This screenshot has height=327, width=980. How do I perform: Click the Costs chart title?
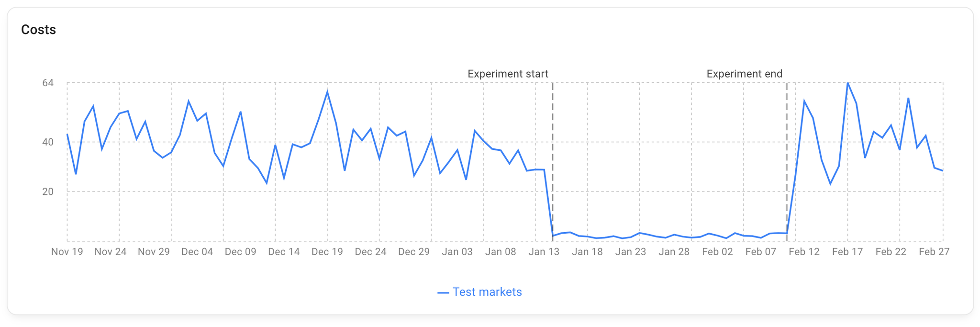tap(38, 30)
